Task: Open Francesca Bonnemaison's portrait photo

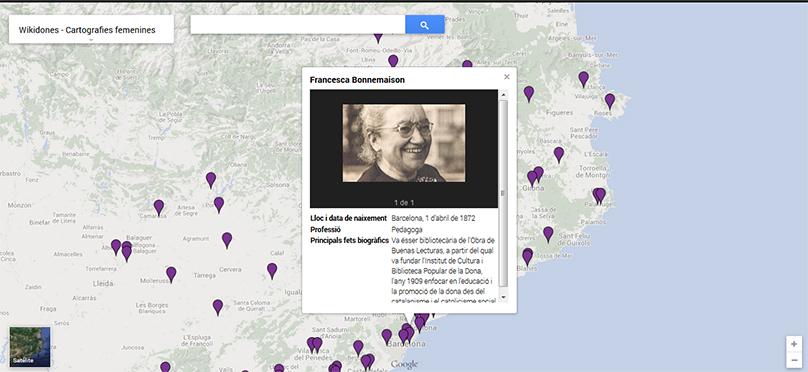Action: (x=404, y=143)
